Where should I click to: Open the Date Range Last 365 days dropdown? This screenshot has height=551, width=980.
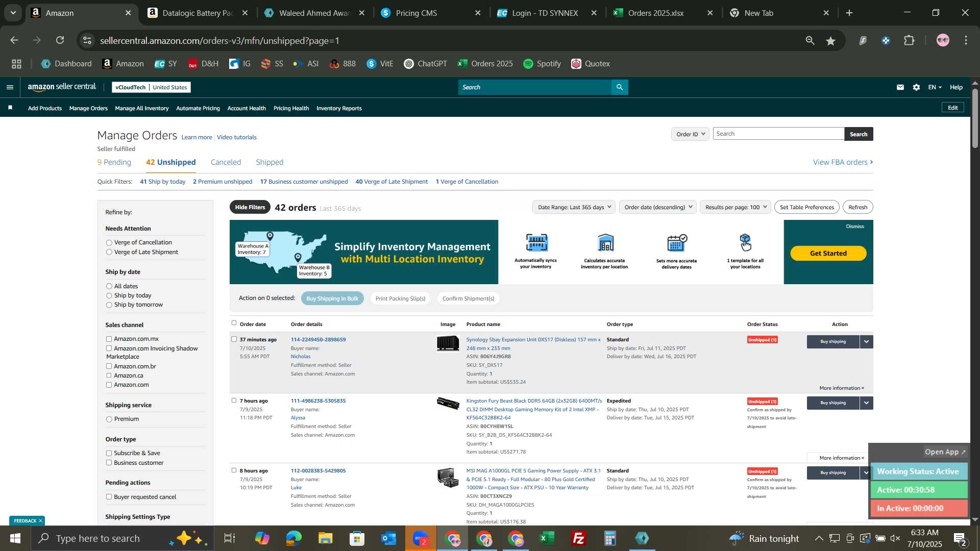point(574,207)
